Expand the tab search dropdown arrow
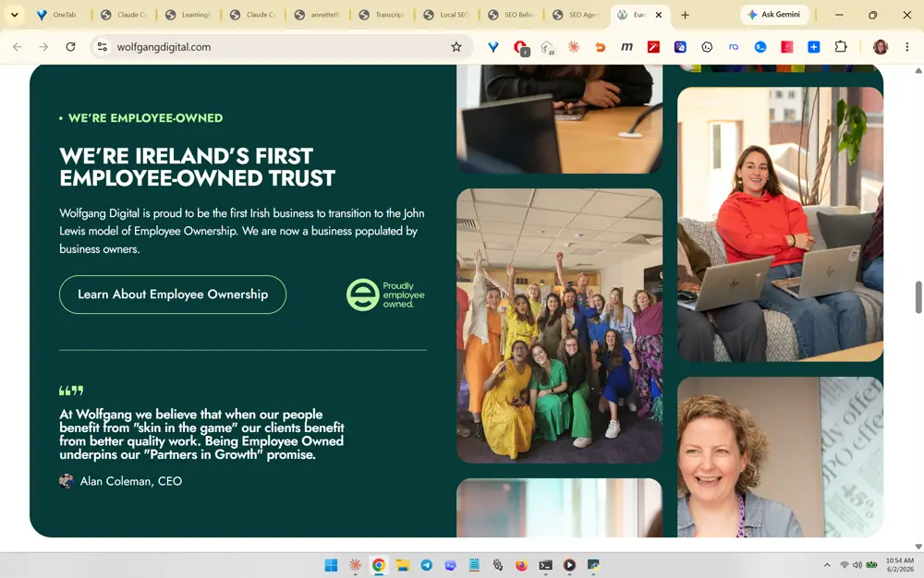The height and width of the screenshot is (578, 924). pyautogui.click(x=14, y=15)
